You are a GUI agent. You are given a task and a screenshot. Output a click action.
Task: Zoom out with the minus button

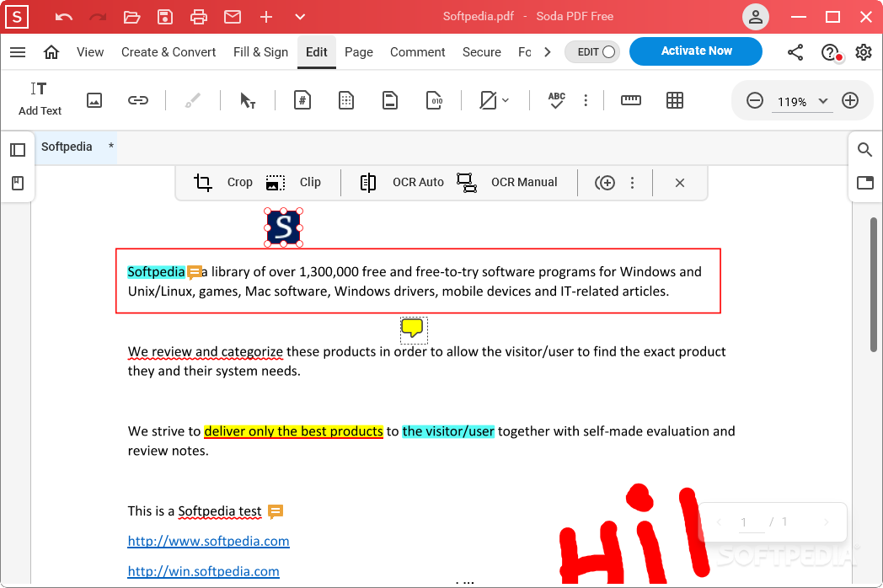click(755, 101)
